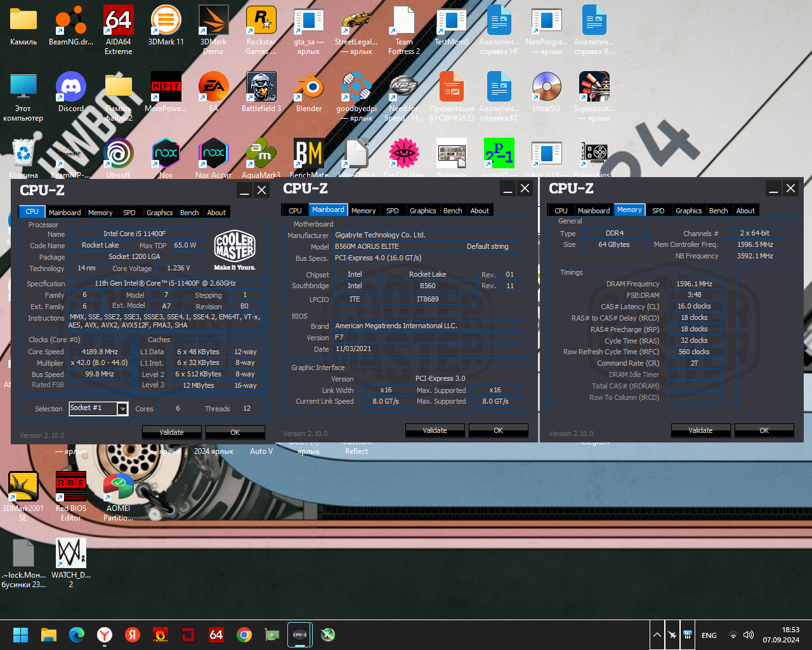Image resolution: width=812 pixels, height=650 pixels.
Task: Open the volume control in system tray
Action: pyautogui.click(x=749, y=635)
